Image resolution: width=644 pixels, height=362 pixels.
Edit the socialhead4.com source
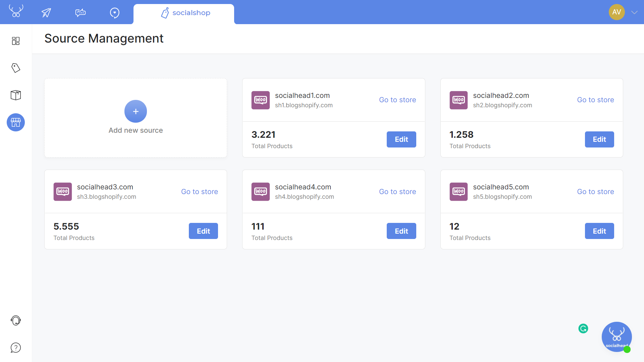click(x=401, y=231)
